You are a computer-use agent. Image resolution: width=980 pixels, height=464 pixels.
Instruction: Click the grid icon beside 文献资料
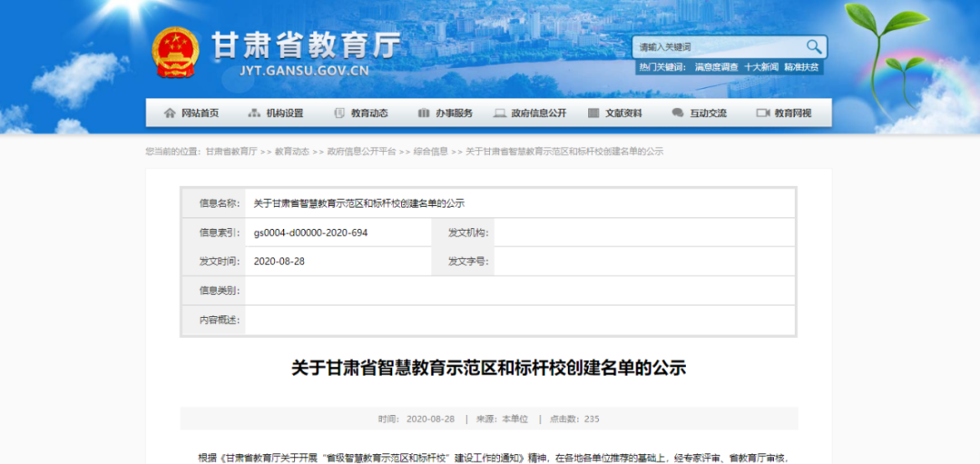(x=593, y=114)
